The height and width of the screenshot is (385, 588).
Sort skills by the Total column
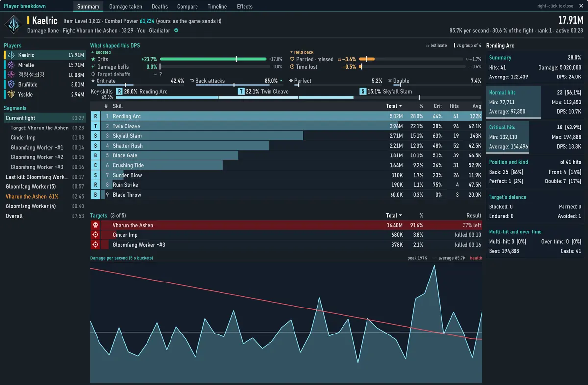394,106
